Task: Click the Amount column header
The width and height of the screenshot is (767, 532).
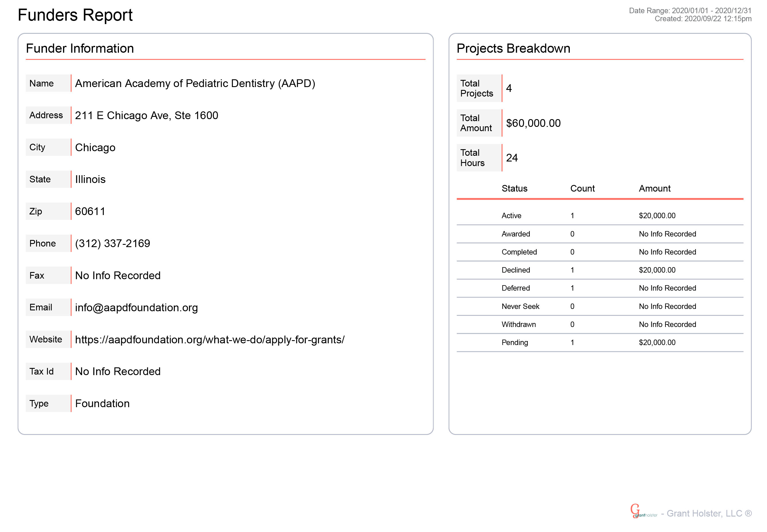Action: coord(654,188)
